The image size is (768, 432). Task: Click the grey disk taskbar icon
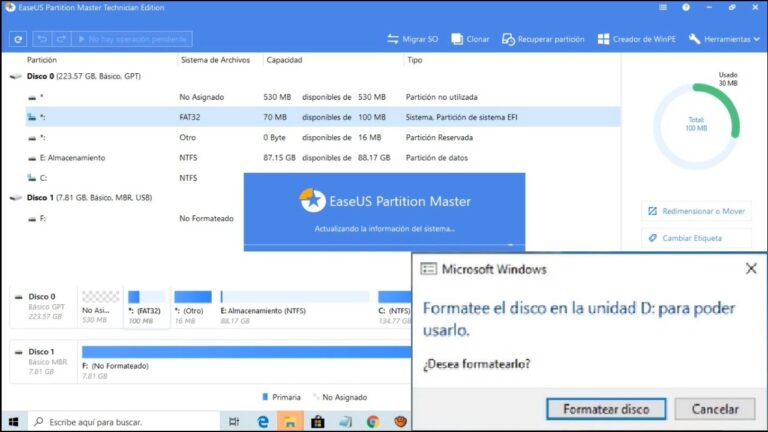345,422
